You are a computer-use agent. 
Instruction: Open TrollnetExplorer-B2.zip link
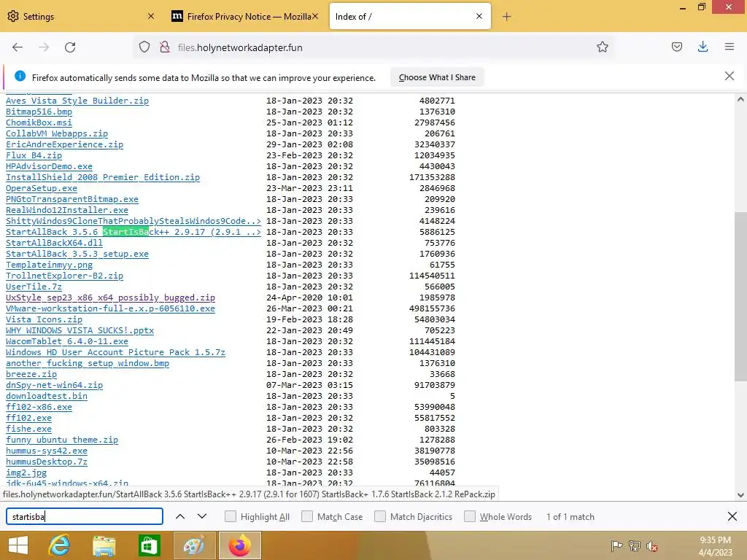point(64,276)
